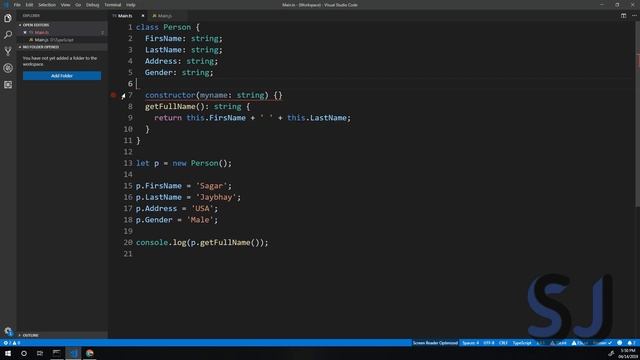The image size is (640, 360).
Task: Click the Add Folder button
Action: [x=62, y=76]
